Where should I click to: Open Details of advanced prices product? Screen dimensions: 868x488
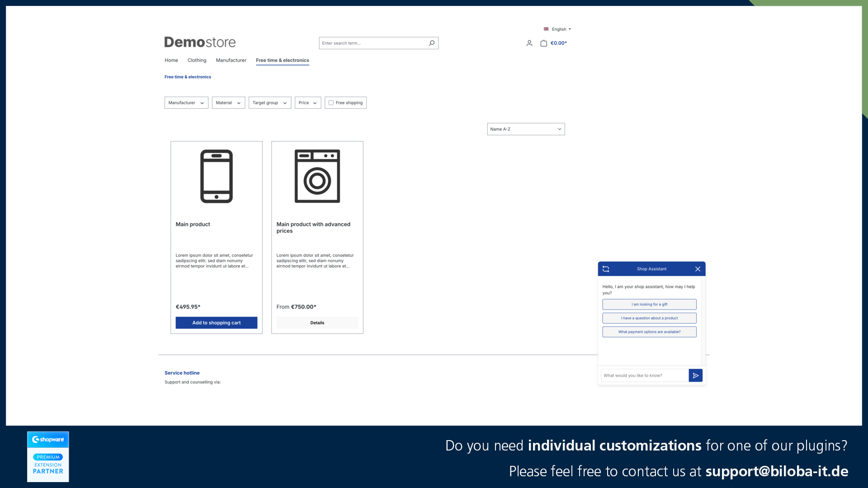tap(317, 323)
